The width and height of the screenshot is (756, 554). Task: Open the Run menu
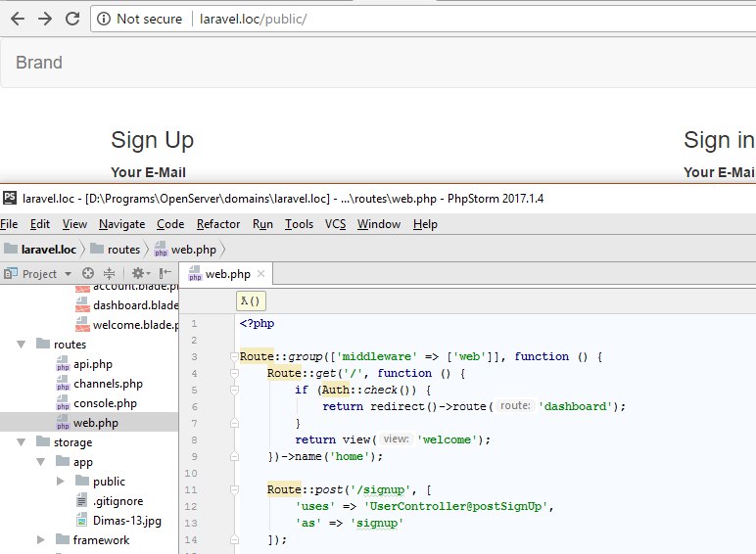point(262,224)
